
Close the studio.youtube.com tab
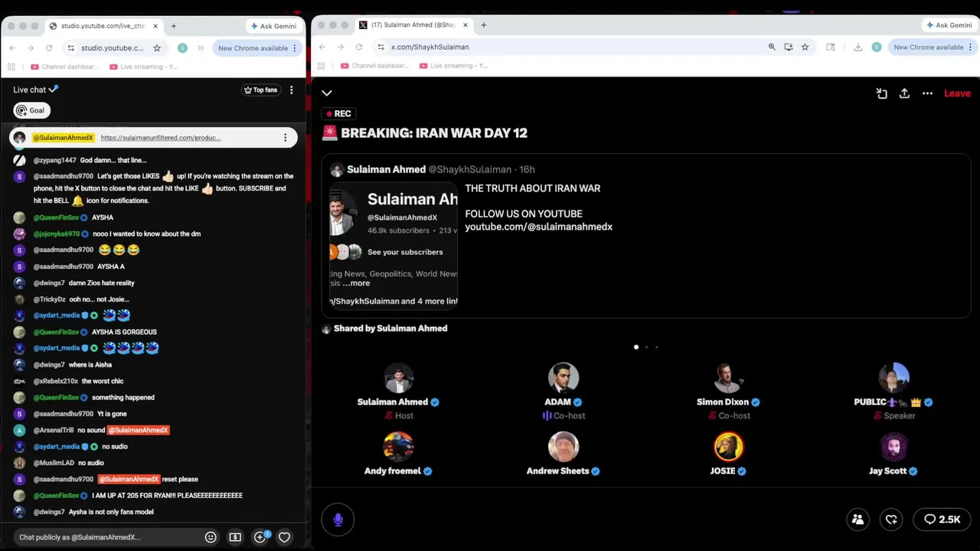pyautogui.click(x=155, y=26)
